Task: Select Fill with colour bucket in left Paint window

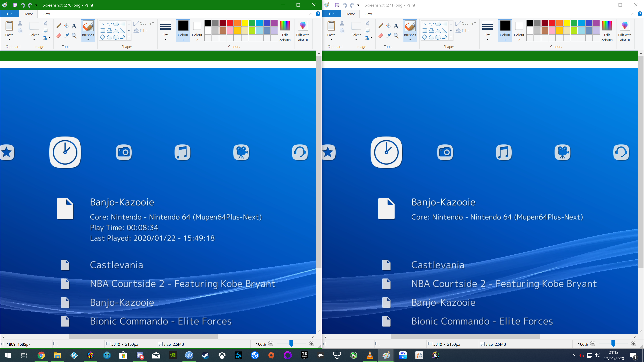Action: pyautogui.click(x=66, y=26)
